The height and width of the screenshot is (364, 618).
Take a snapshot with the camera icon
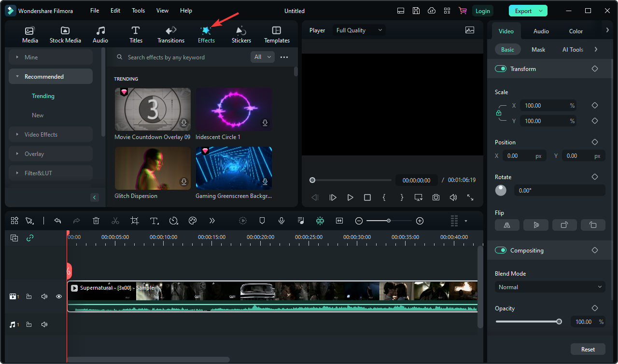tap(436, 197)
